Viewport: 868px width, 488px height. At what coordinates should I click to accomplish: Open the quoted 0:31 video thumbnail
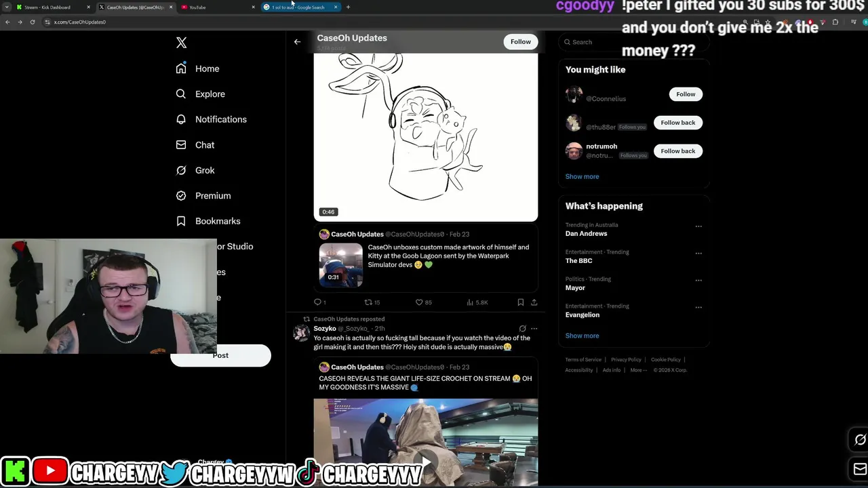[341, 265]
